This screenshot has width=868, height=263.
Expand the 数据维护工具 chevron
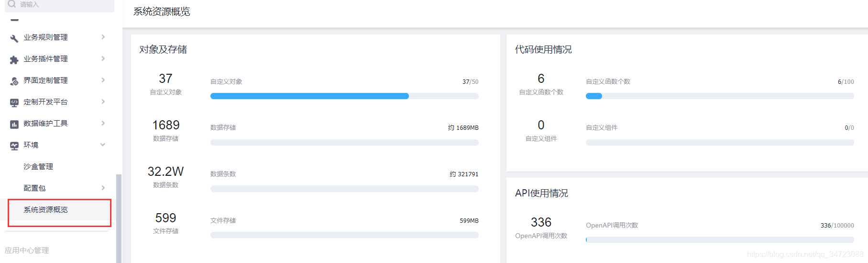[x=103, y=123]
